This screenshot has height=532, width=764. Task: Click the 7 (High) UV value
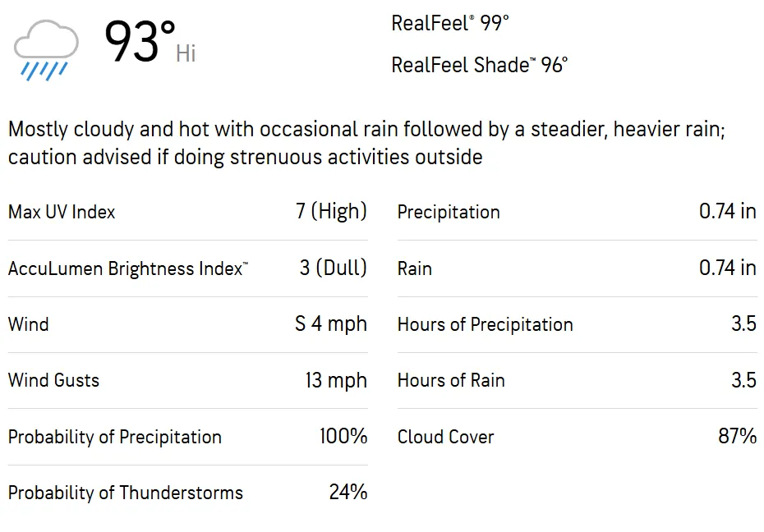[x=331, y=212]
